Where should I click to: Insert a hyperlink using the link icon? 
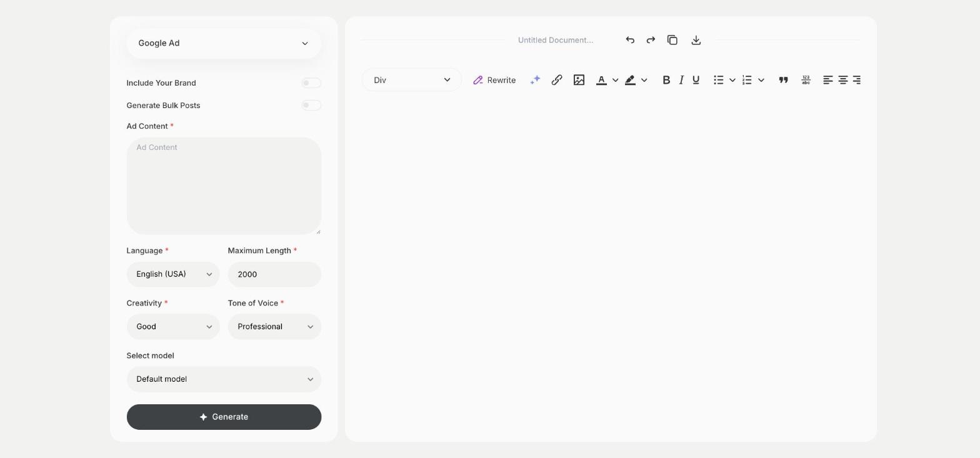(557, 80)
